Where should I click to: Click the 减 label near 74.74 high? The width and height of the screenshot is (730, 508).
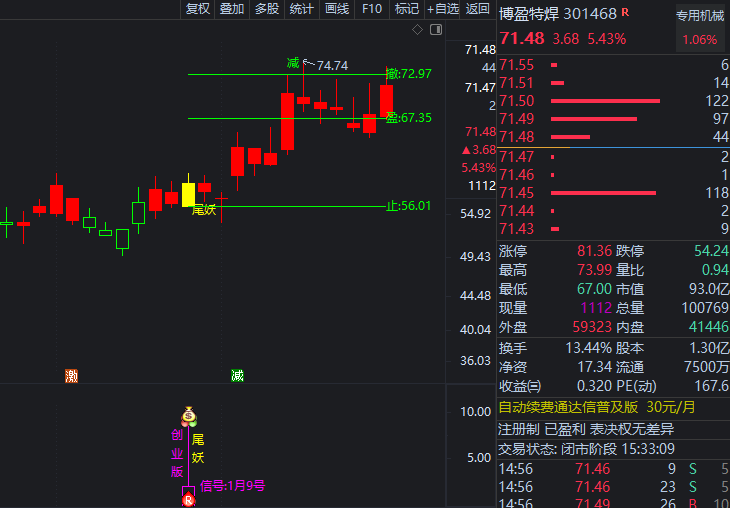[x=293, y=64]
